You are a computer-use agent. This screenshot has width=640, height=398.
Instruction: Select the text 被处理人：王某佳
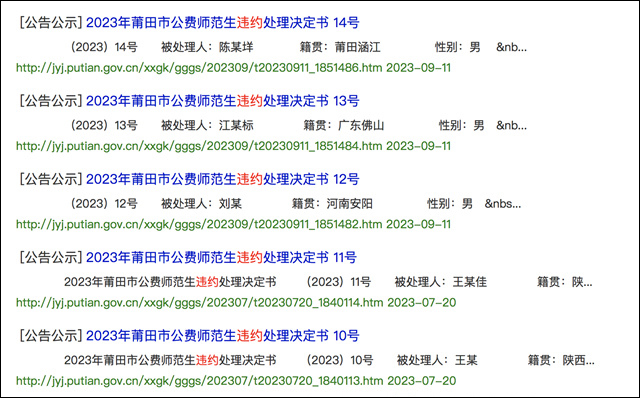[x=440, y=282]
